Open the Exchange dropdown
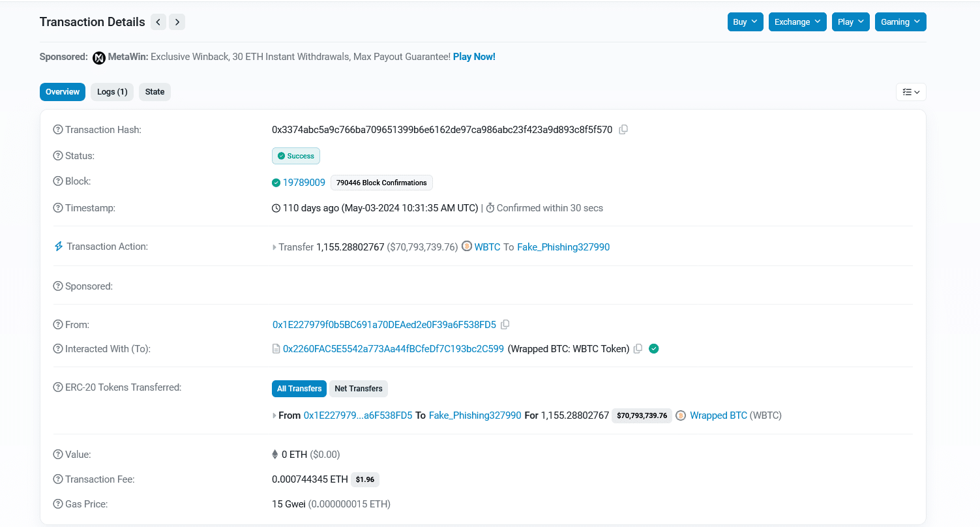980x527 pixels. (x=797, y=22)
